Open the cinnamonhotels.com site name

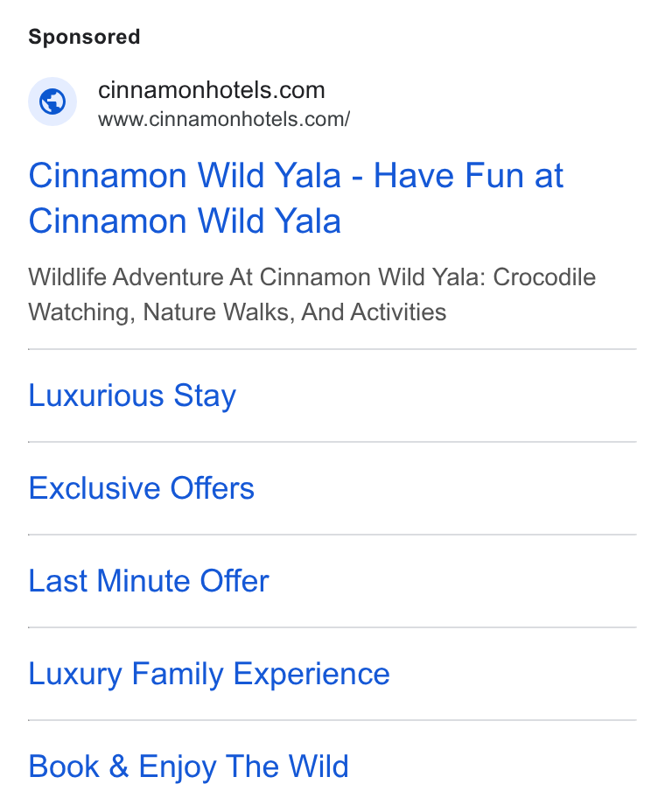pyautogui.click(x=211, y=90)
